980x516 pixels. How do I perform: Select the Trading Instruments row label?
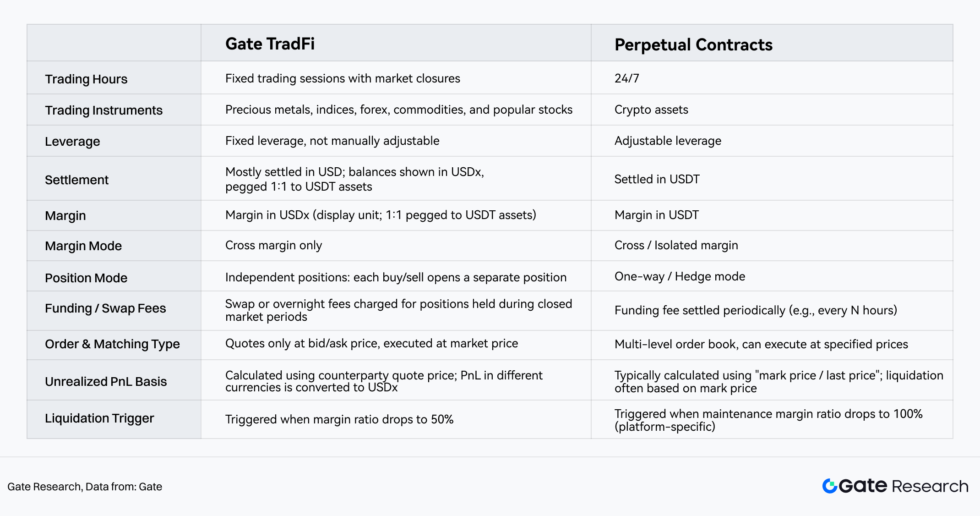103,110
